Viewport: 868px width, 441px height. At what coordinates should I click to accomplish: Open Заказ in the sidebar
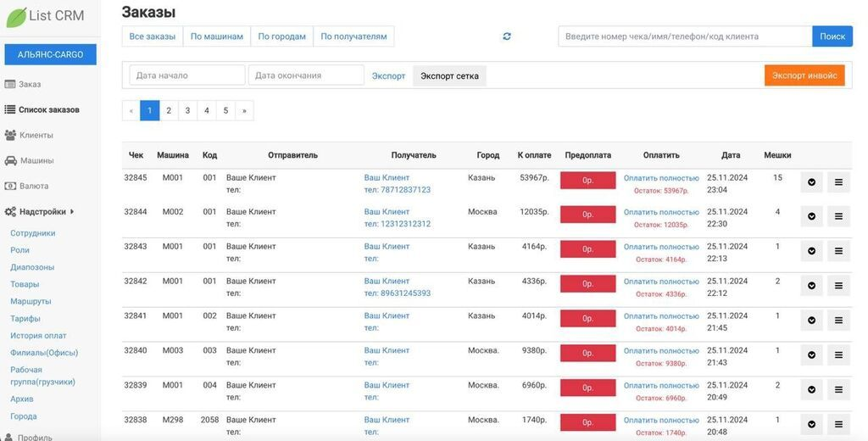30,84
